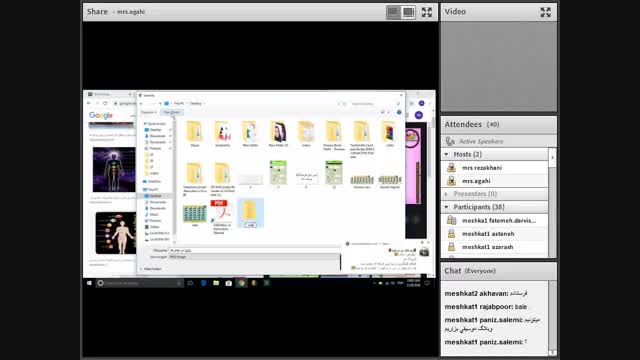The width and height of the screenshot is (640, 360).
Task: Switch to the left share layout view
Action: coord(393,12)
